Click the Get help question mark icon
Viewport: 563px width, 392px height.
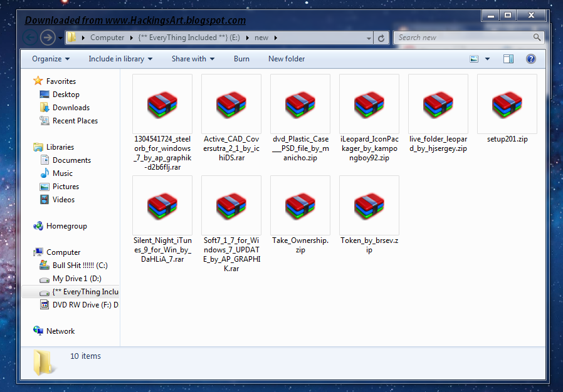point(530,59)
